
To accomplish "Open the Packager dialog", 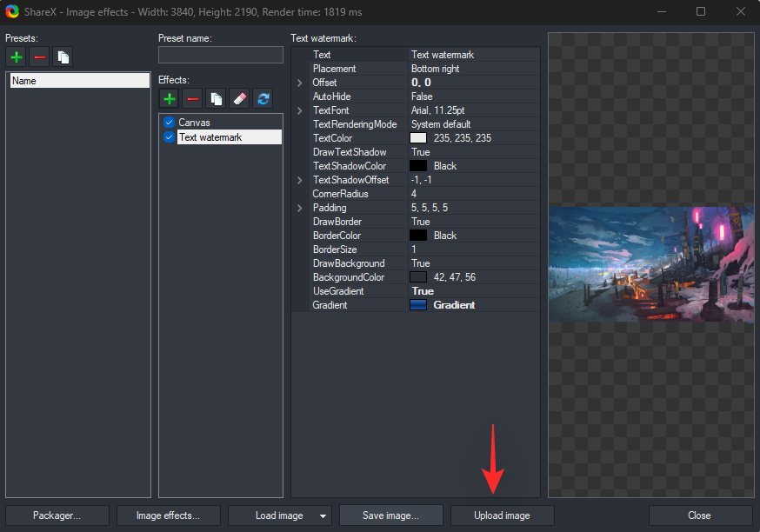I will [56, 515].
